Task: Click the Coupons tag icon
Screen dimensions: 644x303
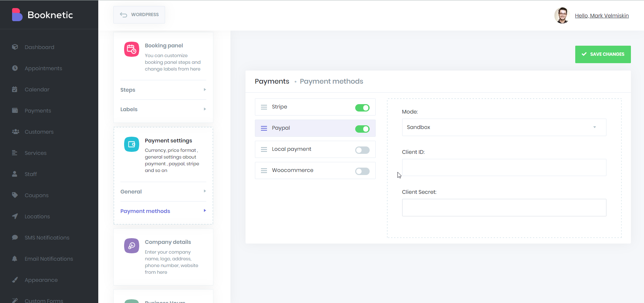Action: coord(15,195)
